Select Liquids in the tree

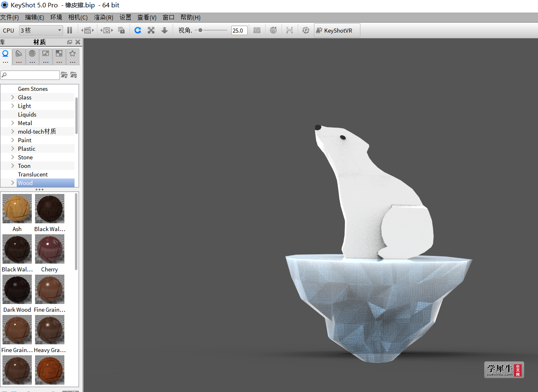tap(27, 115)
